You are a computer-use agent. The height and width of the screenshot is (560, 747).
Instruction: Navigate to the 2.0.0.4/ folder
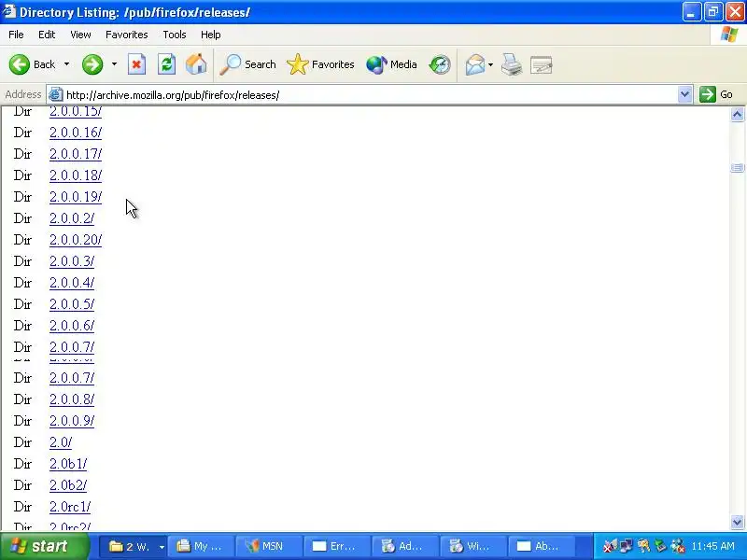[x=72, y=283]
